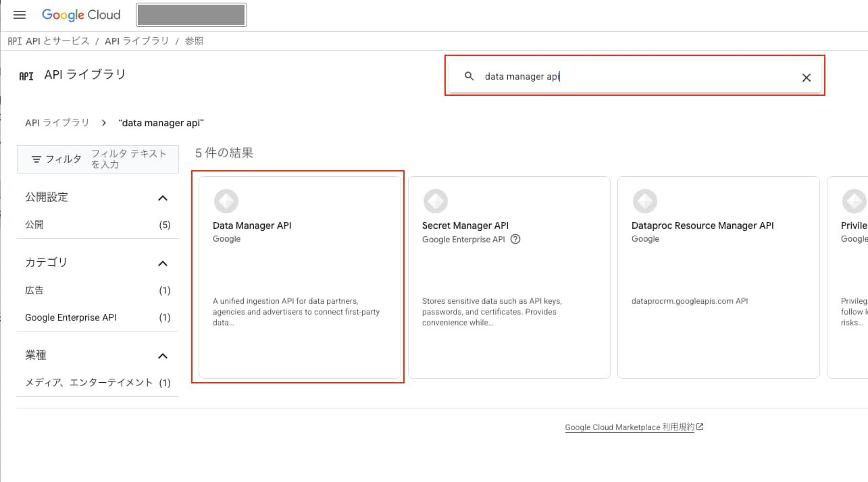Click the Google Cloud logo
Image resolution: width=868 pixels, height=482 pixels.
click(81, 15)
